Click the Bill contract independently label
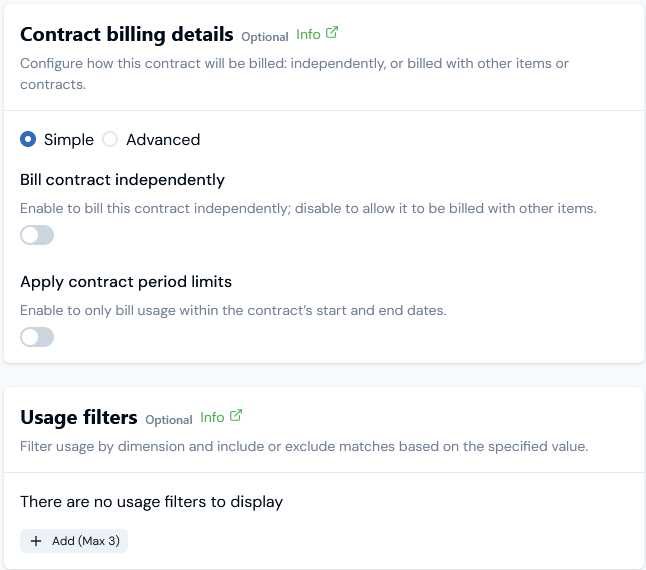 122,180
